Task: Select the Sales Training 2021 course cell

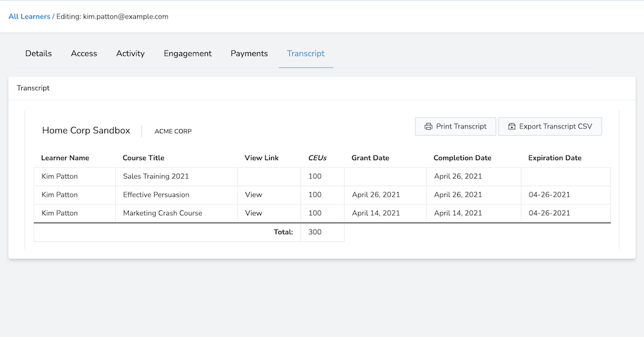Action: click(x=176, y=177)
